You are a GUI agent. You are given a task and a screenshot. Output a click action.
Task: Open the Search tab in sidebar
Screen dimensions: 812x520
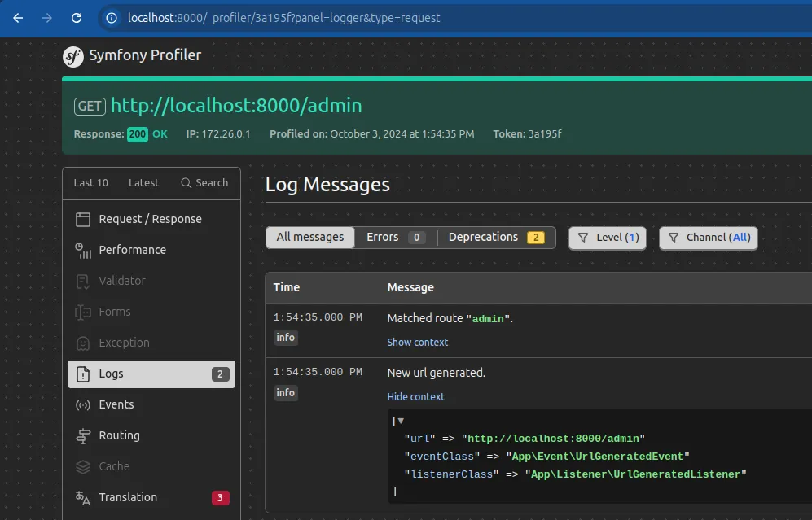pyautogui.click(x=204, y=182)
